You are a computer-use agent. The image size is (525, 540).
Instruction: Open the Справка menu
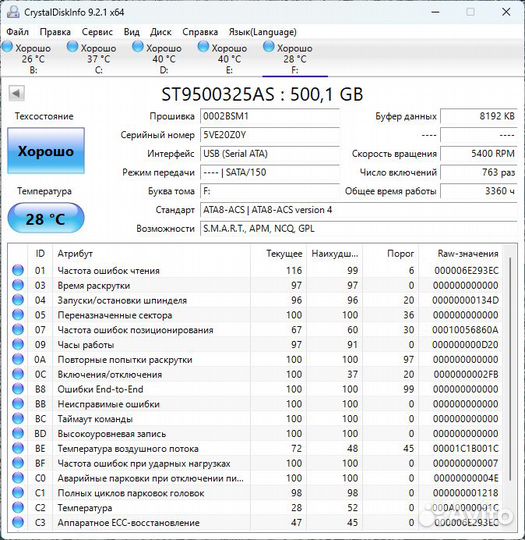point(200,32)
